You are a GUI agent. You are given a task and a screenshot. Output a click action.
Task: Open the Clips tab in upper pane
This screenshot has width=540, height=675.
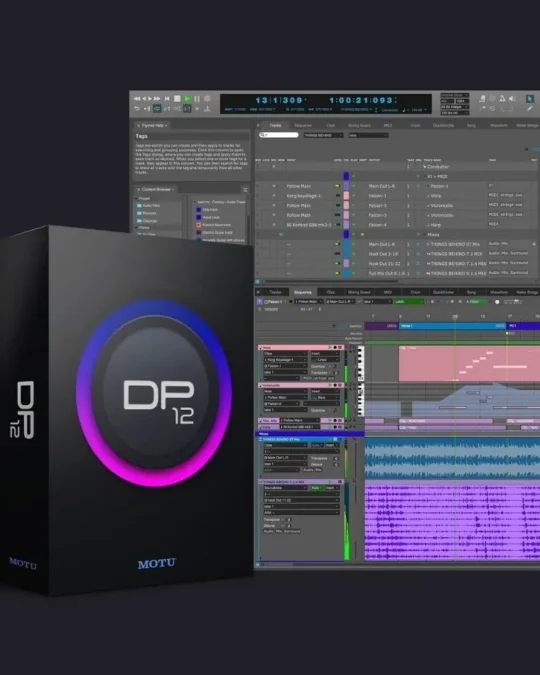[x=331, y=125]
